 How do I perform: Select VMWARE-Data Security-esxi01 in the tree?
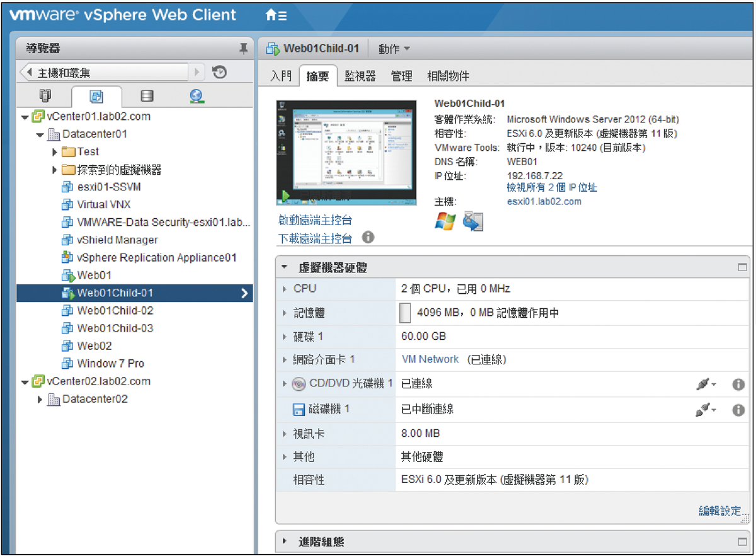pyautogui.click(x=164, y=223)
